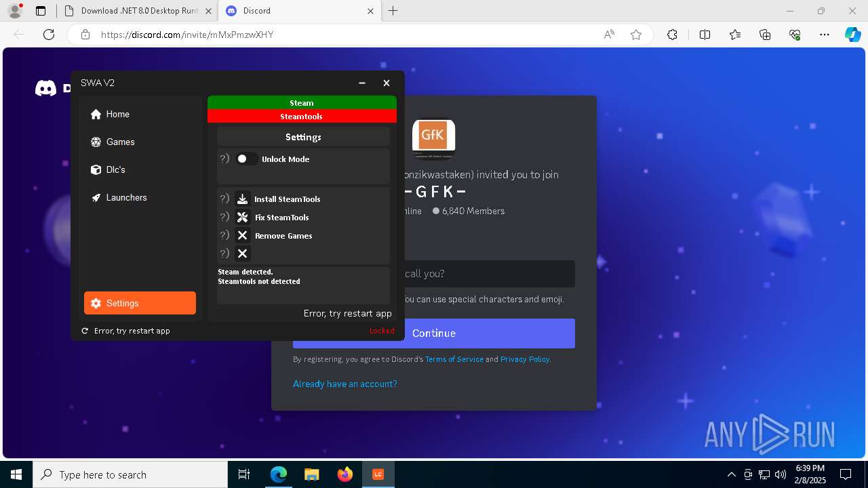The width and height of the screenshot is (868, 488).
Task: Open File Explorer from the taskbar
Action: pos(311,474)
